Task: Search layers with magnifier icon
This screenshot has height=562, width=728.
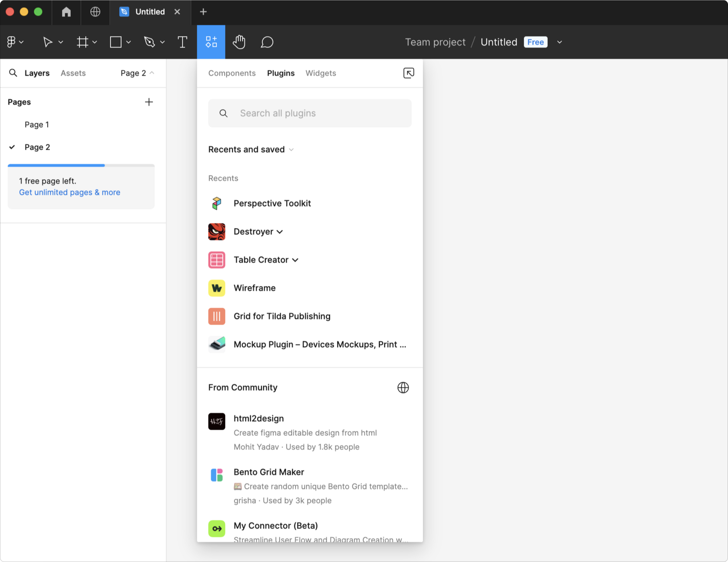Action: 13,73
